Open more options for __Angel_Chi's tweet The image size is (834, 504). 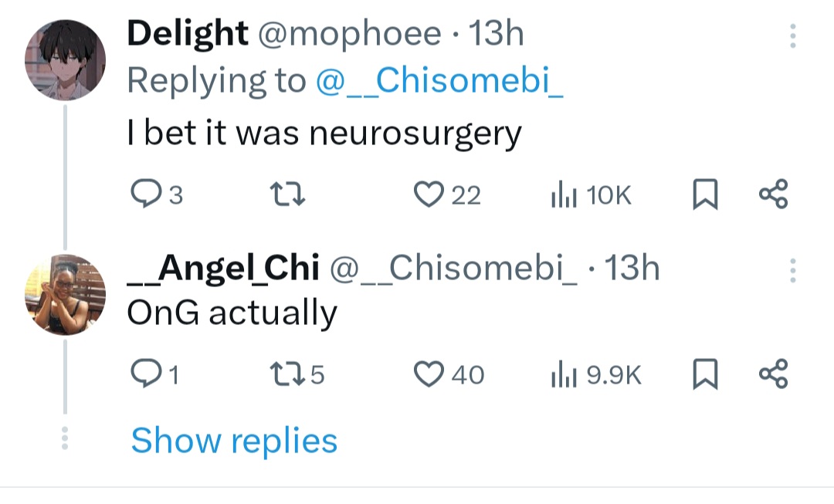792,270
